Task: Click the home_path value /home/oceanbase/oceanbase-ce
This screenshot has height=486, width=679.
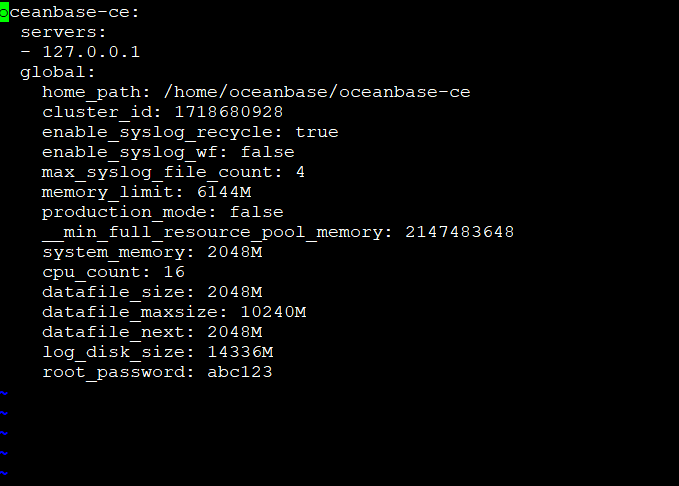Action: point(317,92)
